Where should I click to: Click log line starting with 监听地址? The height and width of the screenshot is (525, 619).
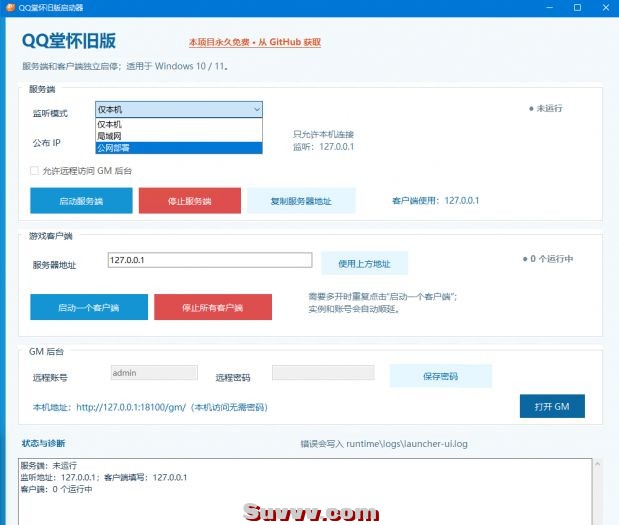point(104,477)
